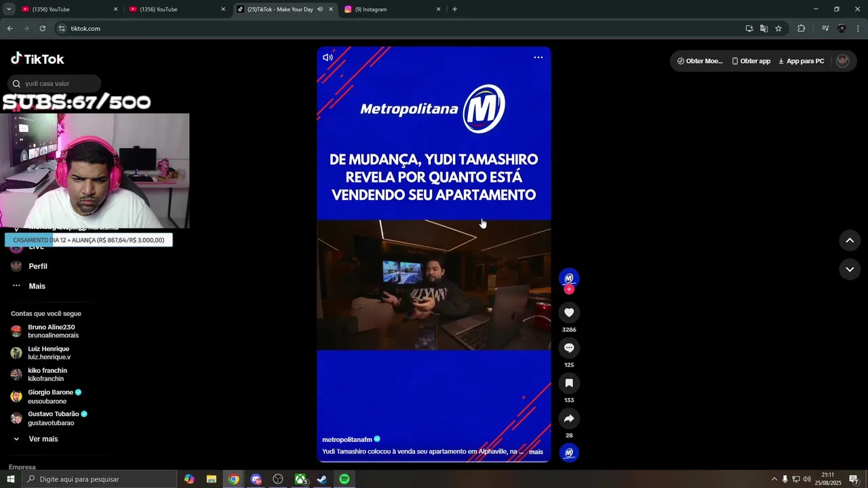868x488 pixels.
Task: Click the Obter app button
Action: coord(751,61)
